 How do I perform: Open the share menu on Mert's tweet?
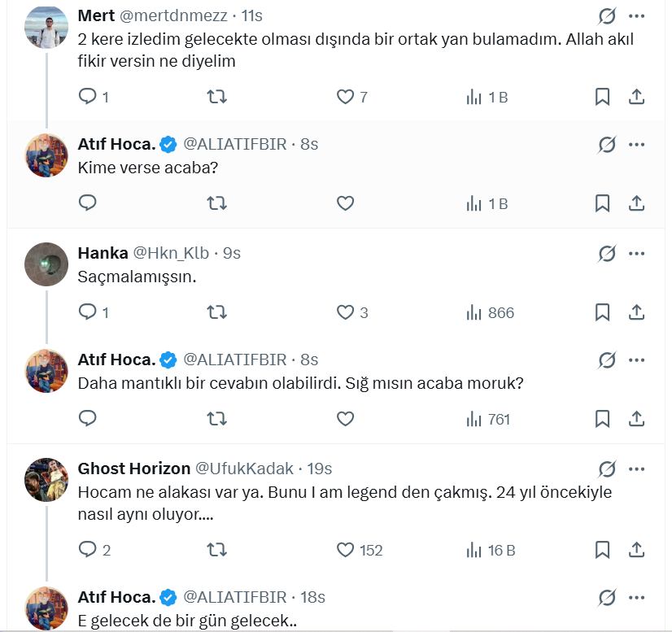coord(637,96)
